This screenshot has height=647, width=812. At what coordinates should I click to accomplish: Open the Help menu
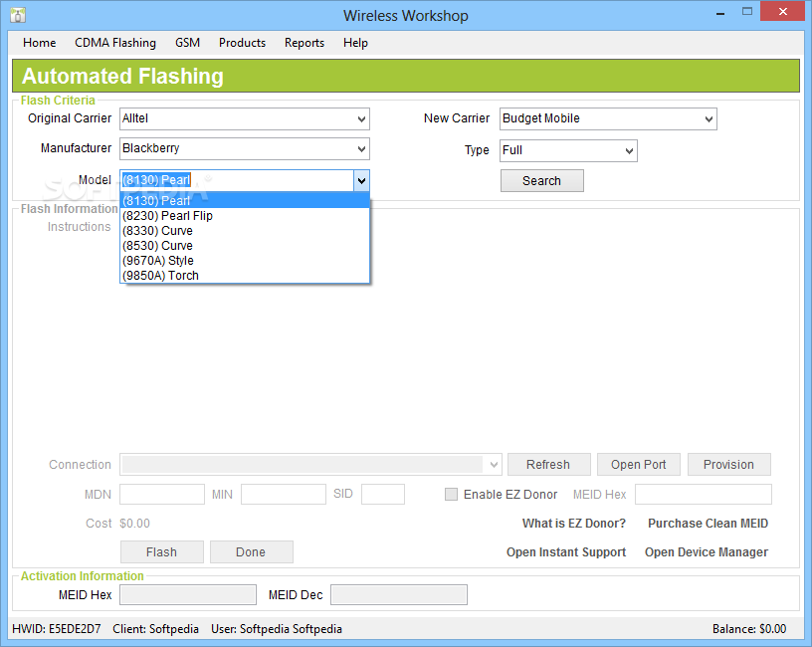pyautogui.click(x=355, y=43)
